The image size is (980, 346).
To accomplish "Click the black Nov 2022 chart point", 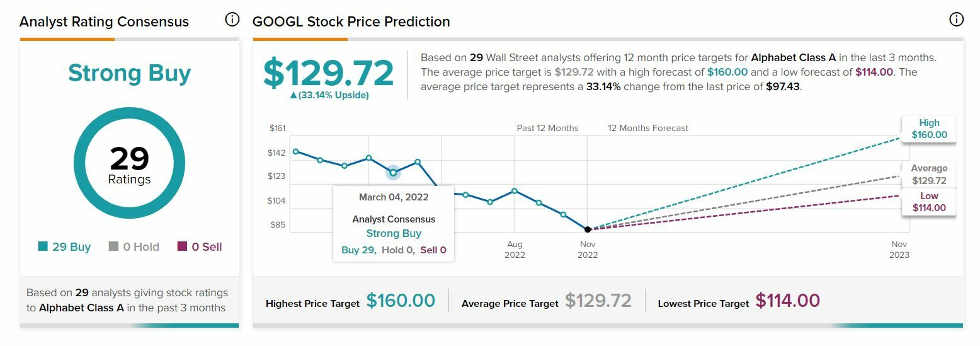I will (x=588, y=229).
